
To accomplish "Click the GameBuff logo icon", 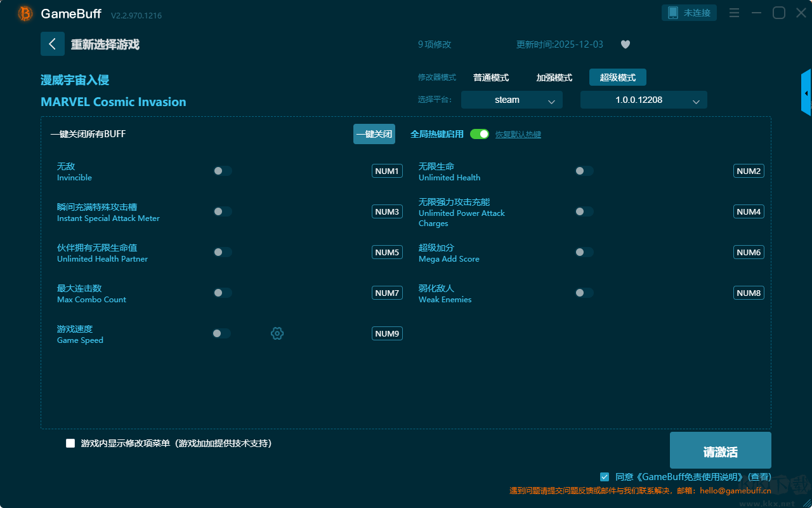I will (x=25, y=13).
